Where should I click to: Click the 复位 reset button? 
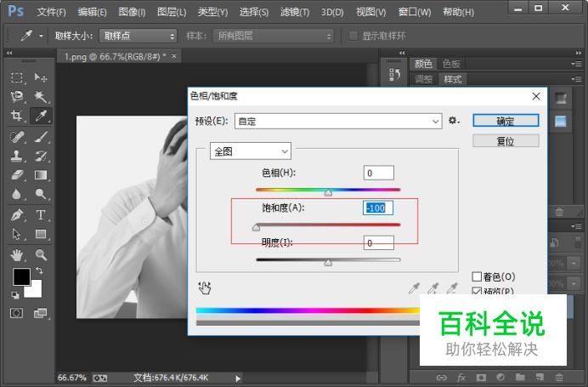coord(506,141)
